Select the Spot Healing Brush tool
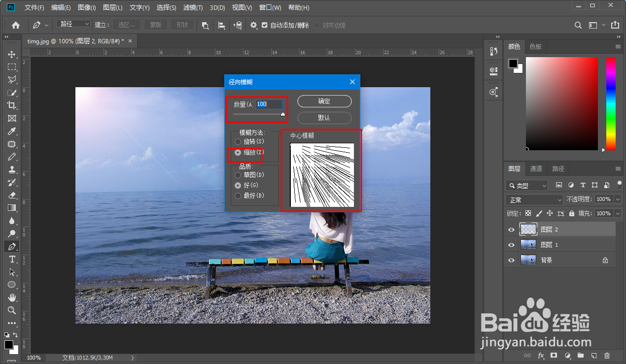Screen dimensions: 626x364 pos(12,144)
